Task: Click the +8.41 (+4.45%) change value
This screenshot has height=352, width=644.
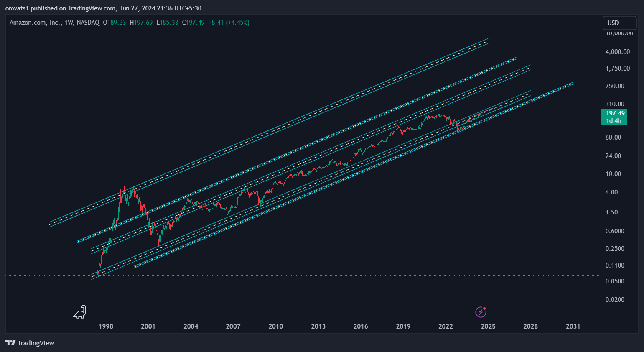Action: (x=229, y=23)
